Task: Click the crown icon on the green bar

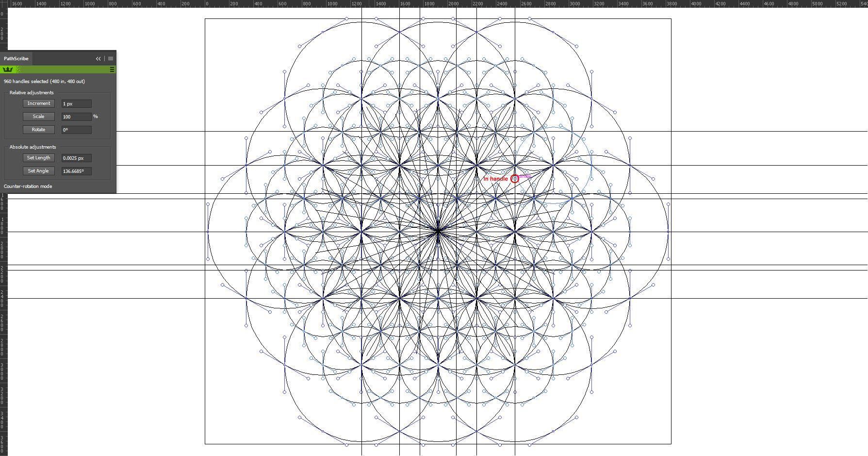Action: click(7, 69)
